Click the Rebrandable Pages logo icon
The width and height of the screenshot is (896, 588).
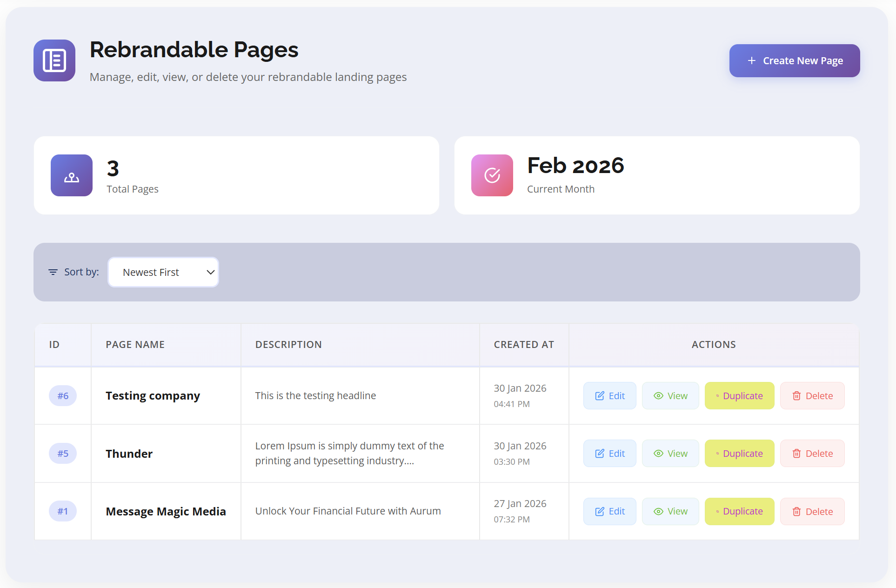(54, 60)
